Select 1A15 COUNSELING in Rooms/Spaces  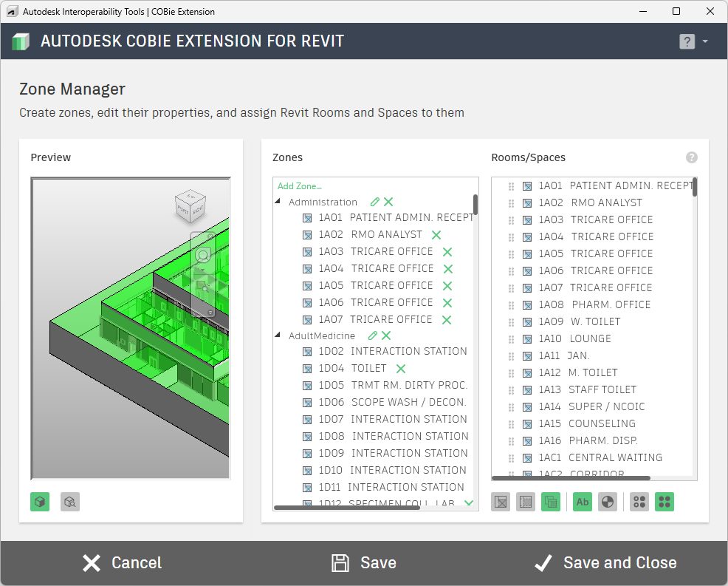580,424
